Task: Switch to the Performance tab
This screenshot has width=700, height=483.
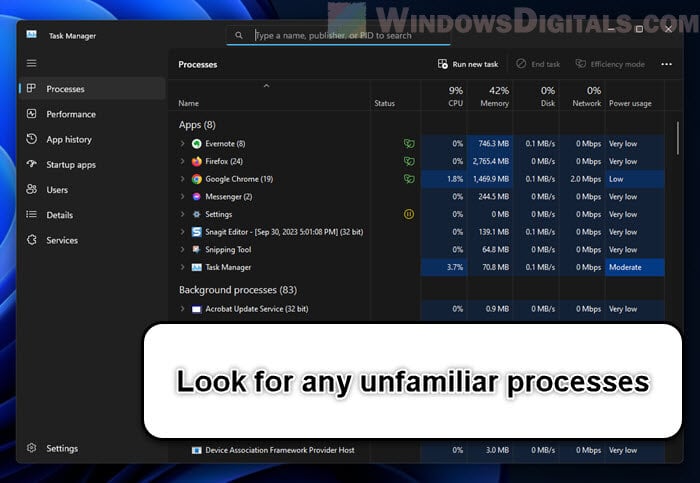Action: 92,114
